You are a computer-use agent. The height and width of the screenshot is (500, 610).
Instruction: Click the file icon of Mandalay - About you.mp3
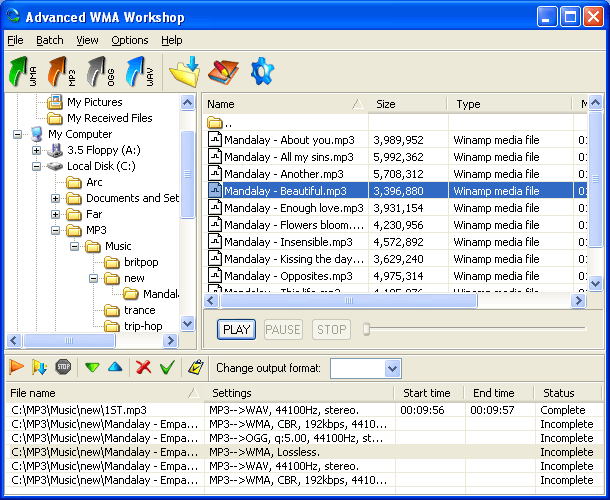(x=215, y=140)
